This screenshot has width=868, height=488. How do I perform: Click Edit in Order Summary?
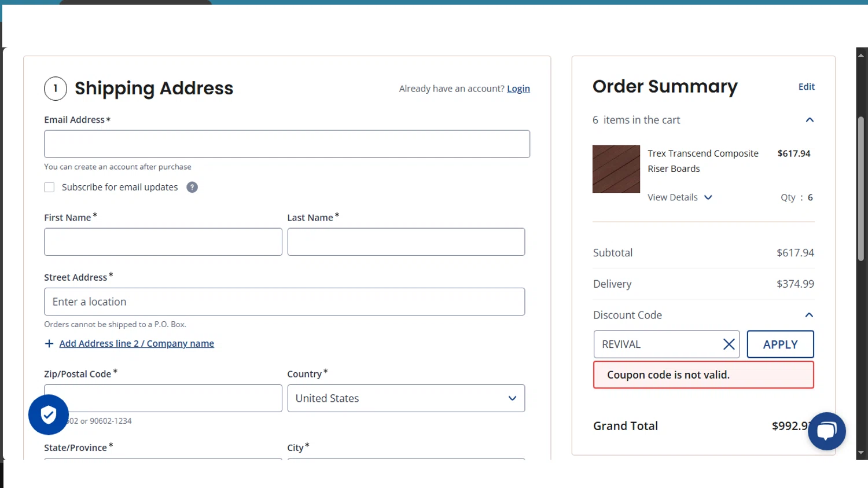click(x=806, y=87)
